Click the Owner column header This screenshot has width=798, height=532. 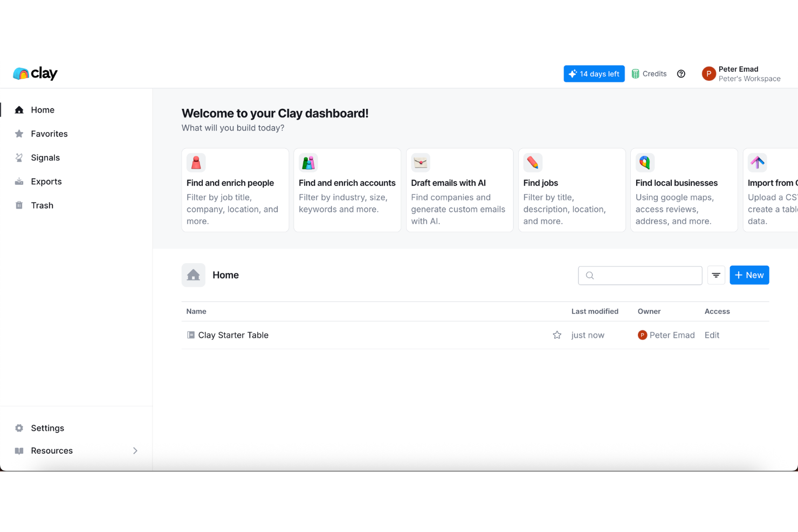click(x=649, y=312)
